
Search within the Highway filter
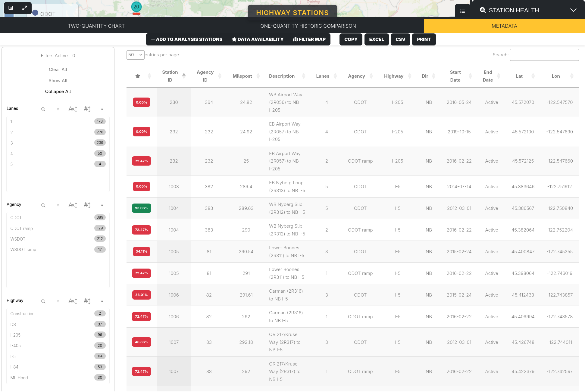(x=43, y=301)
